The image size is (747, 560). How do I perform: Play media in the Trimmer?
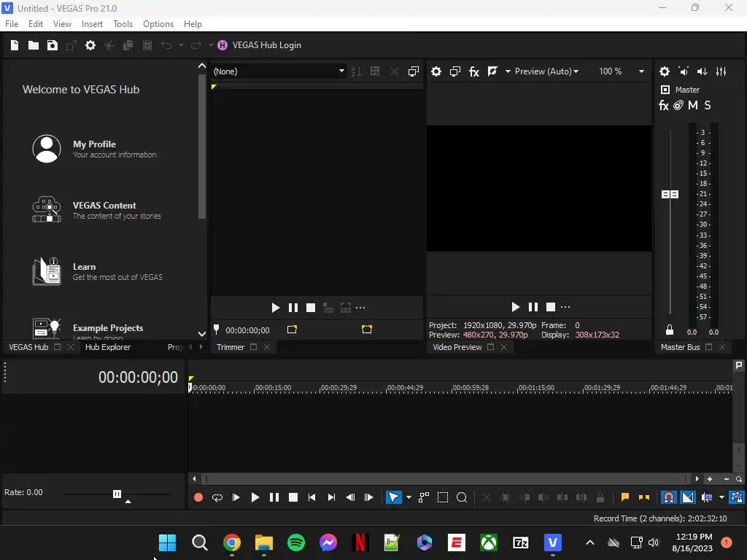[x=275, y=308]
